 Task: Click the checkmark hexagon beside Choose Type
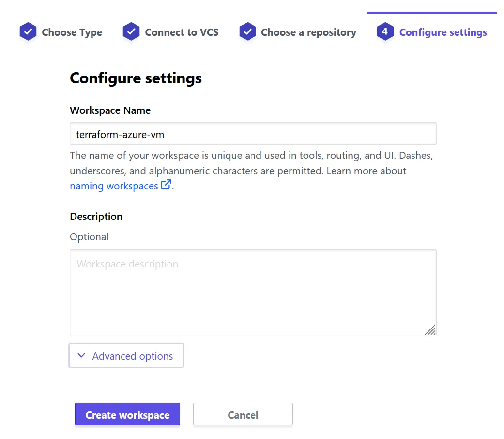[28, 32]
